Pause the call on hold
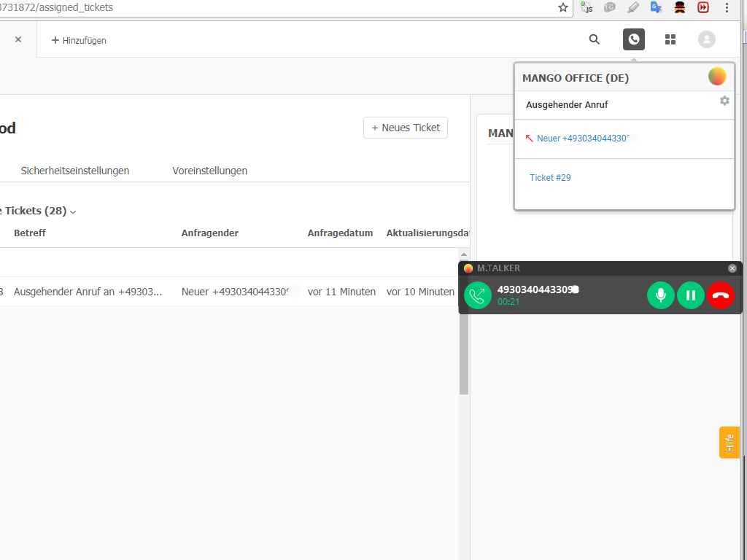The image size is (747, 560). click(x=691, y=295)
